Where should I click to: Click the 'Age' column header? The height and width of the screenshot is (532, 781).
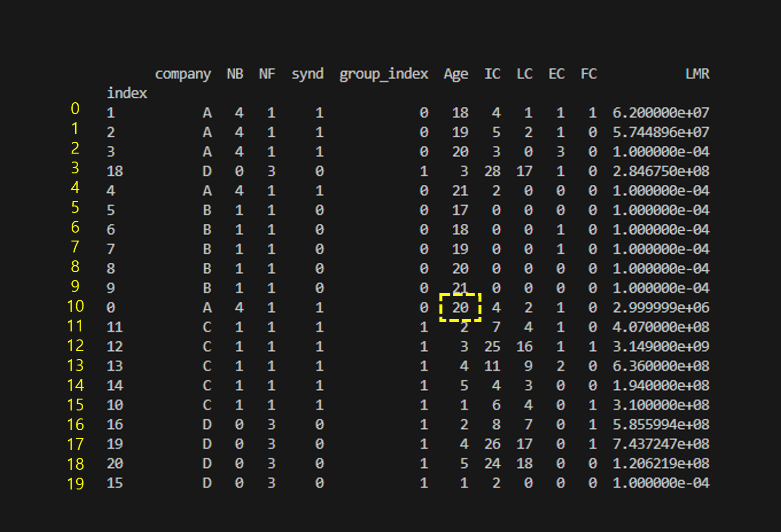456,74
